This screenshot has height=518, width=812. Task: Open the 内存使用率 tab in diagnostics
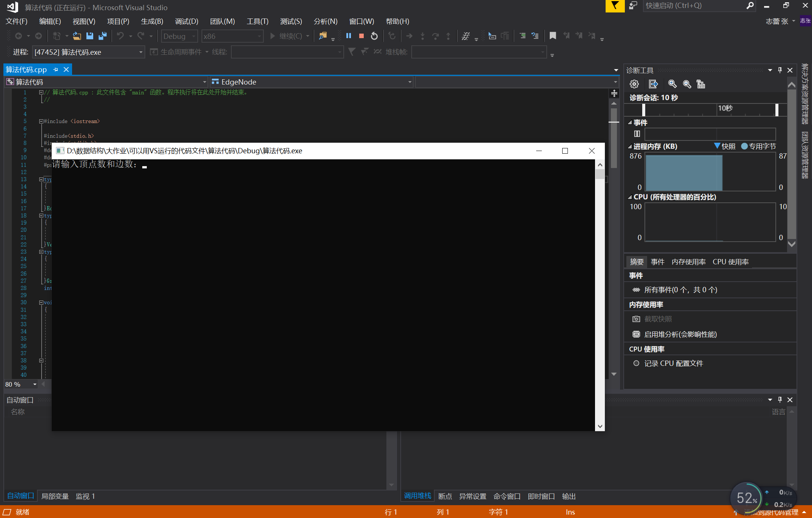688,262
